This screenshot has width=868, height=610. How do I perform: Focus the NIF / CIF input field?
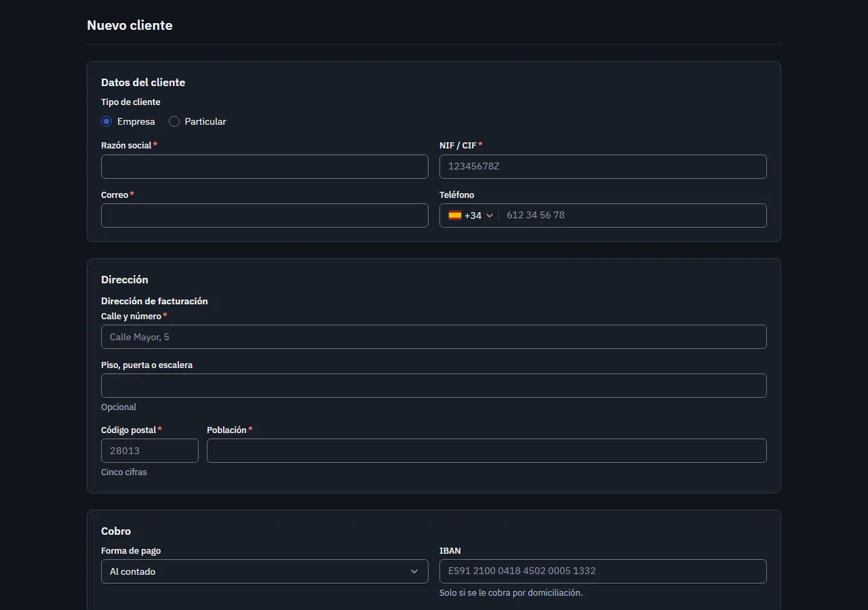[603, 167]
